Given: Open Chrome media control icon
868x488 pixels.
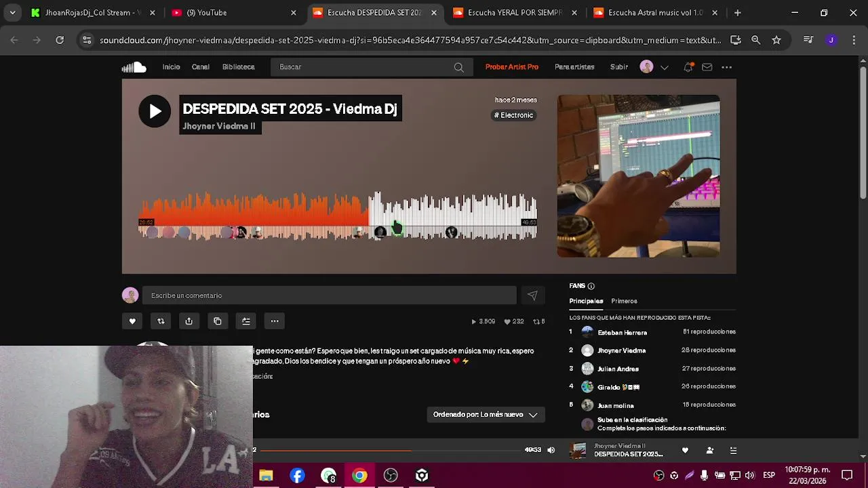Looking at the screenshot, I should (x=808, y=40).
